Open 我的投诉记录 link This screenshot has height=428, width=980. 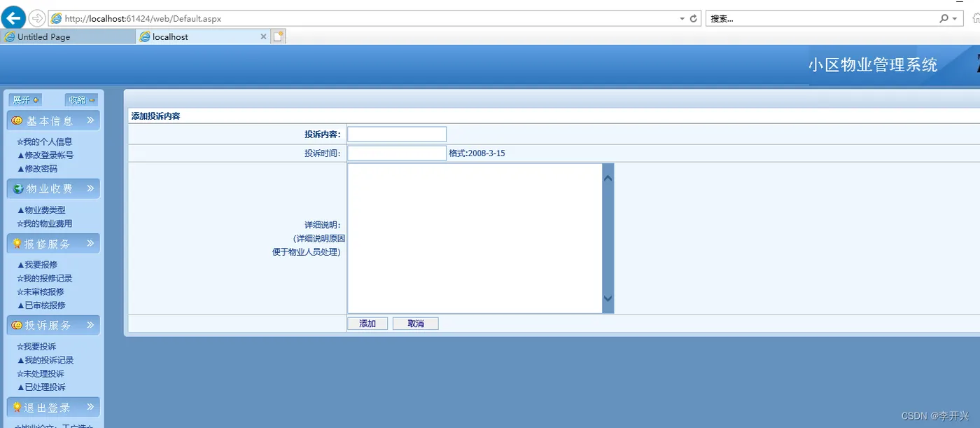coord(45,360)
